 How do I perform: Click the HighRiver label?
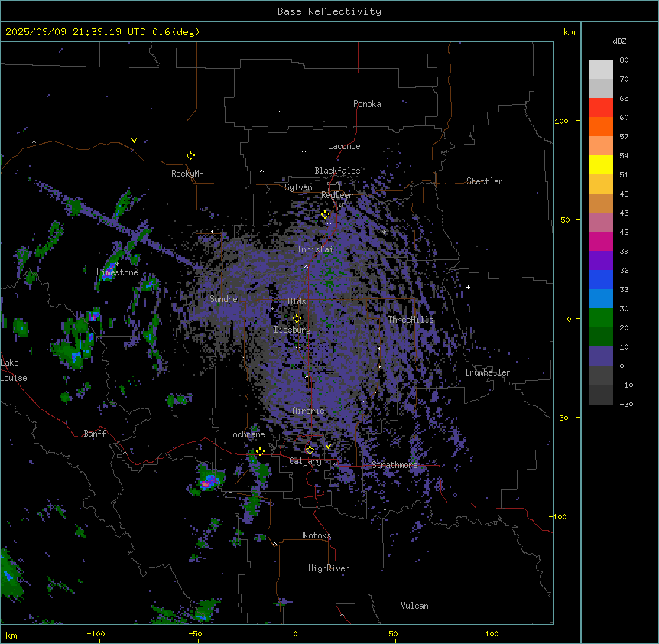[x=329, y=568]
